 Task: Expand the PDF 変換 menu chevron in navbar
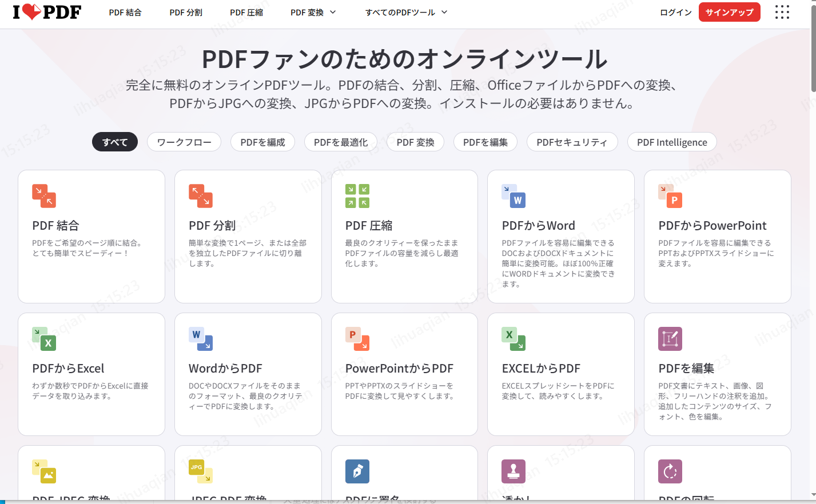(x=333, y=12)
